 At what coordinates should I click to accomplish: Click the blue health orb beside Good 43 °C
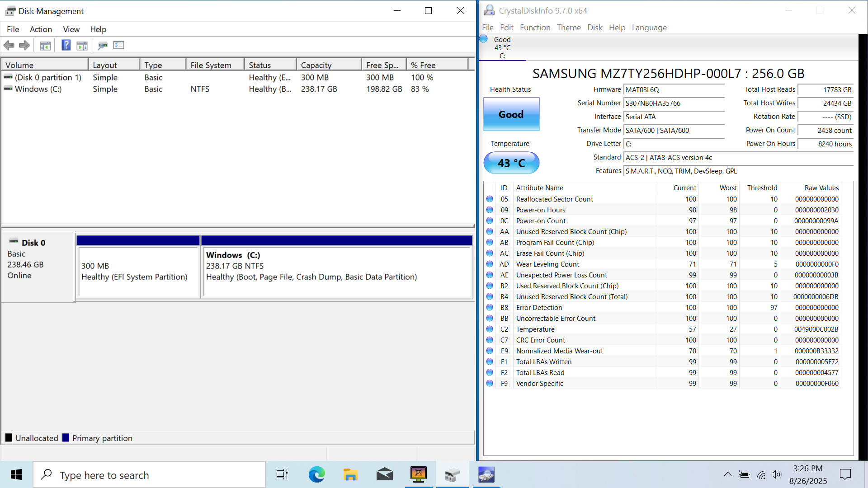point(483,39)
